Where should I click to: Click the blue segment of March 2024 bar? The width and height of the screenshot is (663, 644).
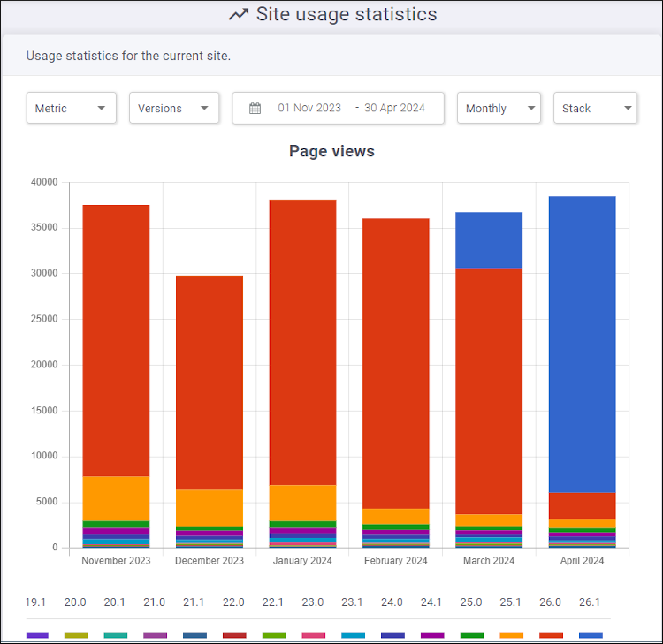pos(489,239)
